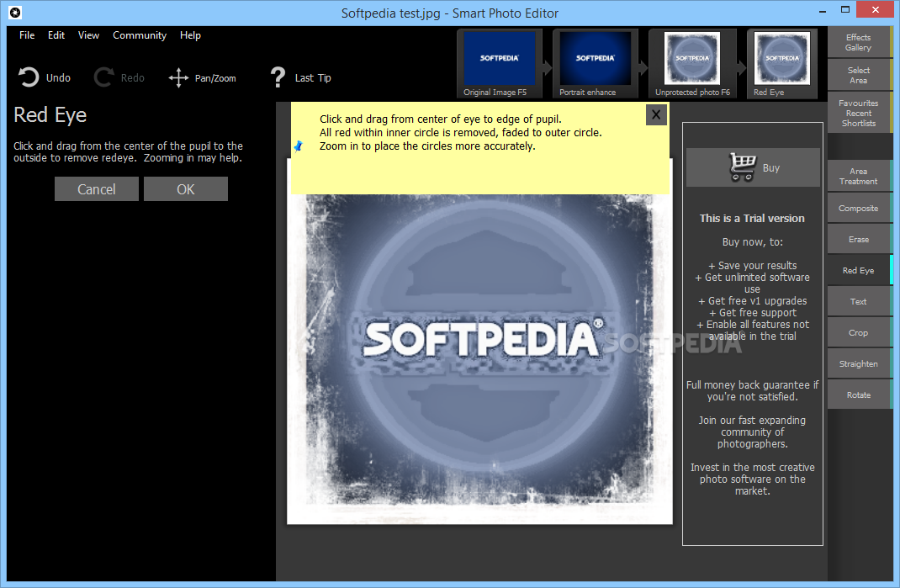Open the Community menu

click(x=140, y=35)
